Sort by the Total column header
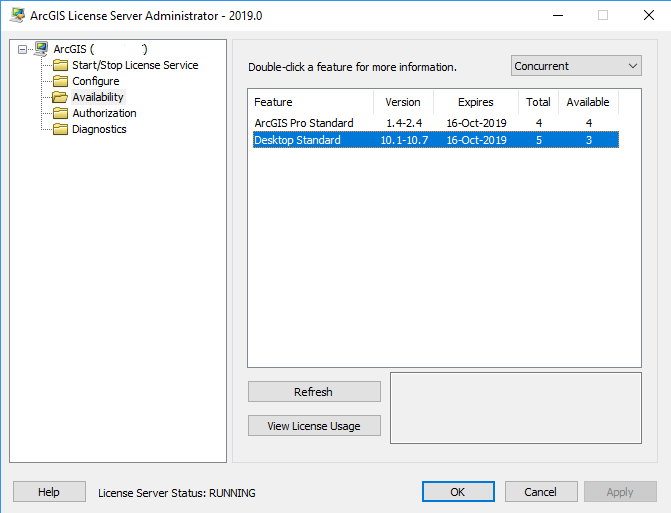671x513 pixels. point(538,102)
